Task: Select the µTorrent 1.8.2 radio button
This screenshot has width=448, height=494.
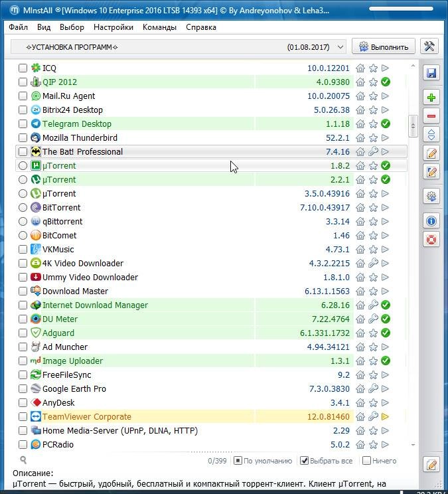Action: pyautogui.click(x=23, y=166)
